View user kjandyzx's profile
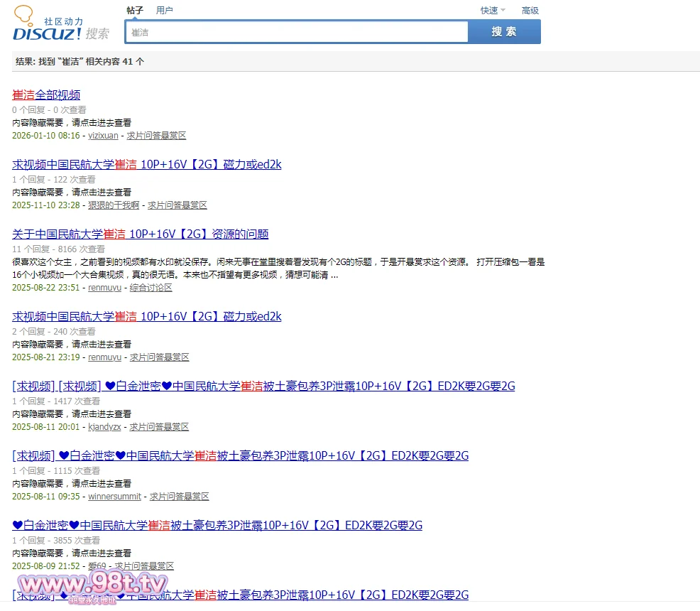 pos(104,427)
